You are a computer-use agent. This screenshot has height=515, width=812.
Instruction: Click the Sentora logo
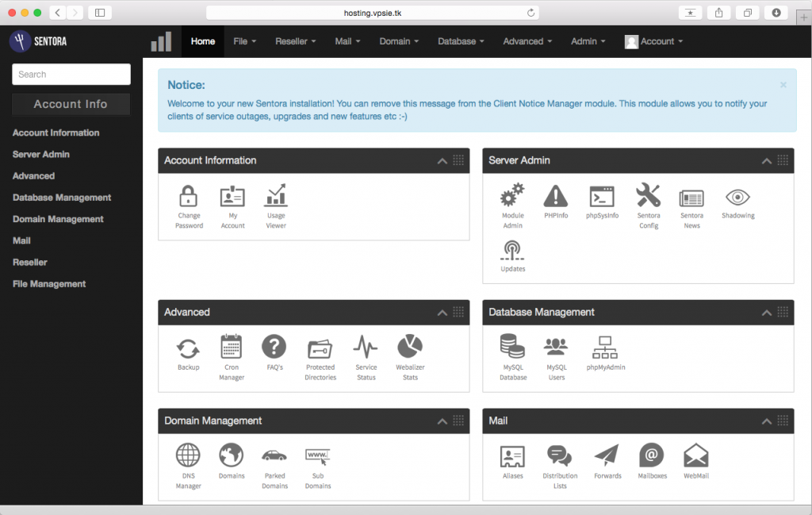39,41
